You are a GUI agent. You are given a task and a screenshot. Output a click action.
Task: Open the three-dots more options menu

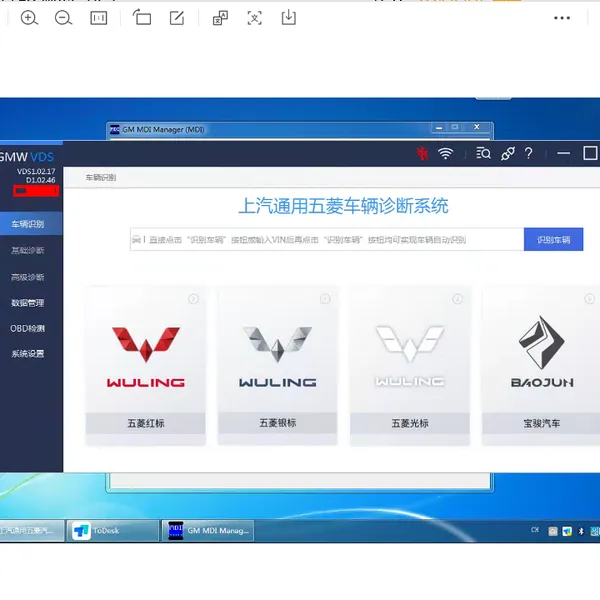[562, 18]
